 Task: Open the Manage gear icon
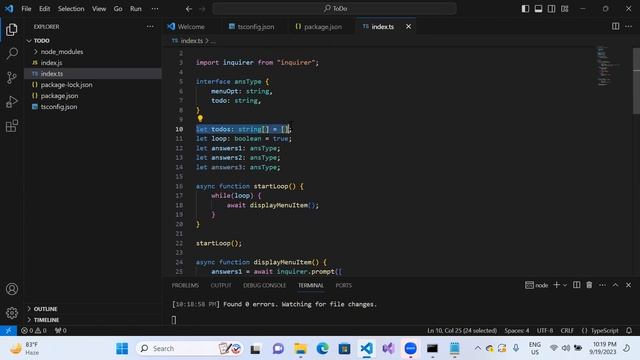point(12,313)
